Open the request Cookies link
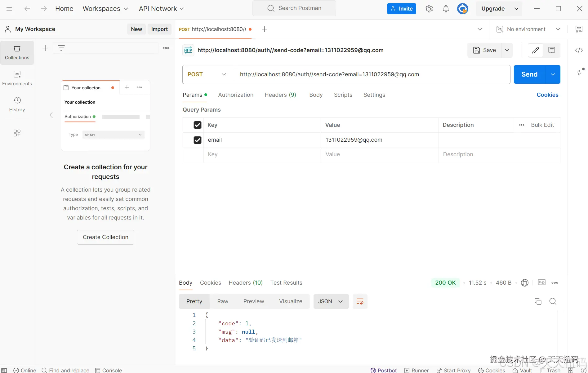This screenshot has width=588, height=373. pos(547,95)
